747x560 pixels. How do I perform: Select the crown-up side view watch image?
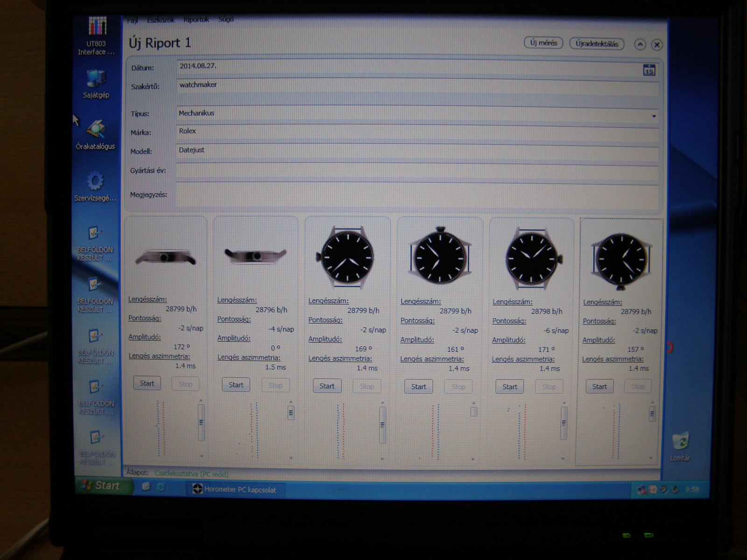[x=165, y=258]
